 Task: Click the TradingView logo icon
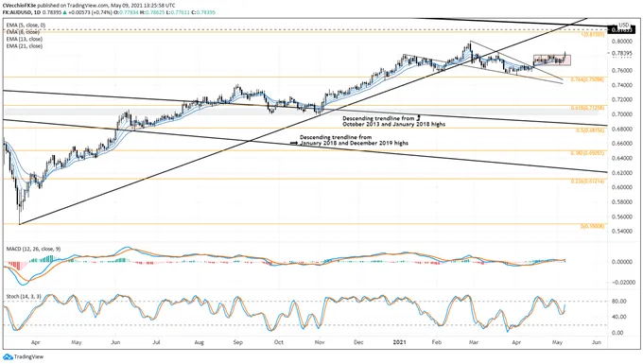[x=9, y=356]
